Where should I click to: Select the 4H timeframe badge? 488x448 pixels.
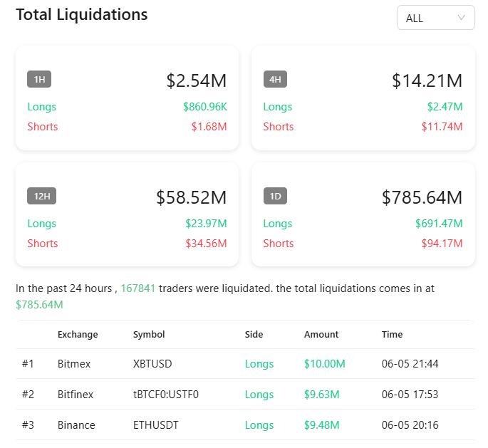coord(275,79)
